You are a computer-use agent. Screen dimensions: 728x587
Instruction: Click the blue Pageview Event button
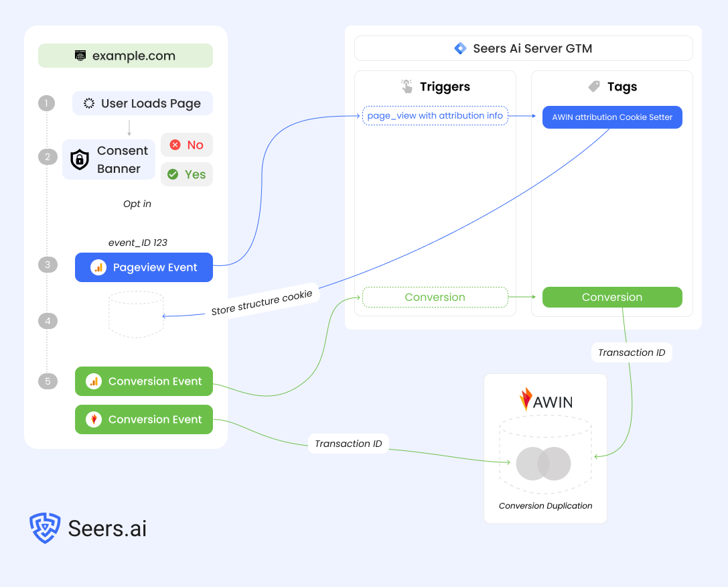click(x=144, y=267)
